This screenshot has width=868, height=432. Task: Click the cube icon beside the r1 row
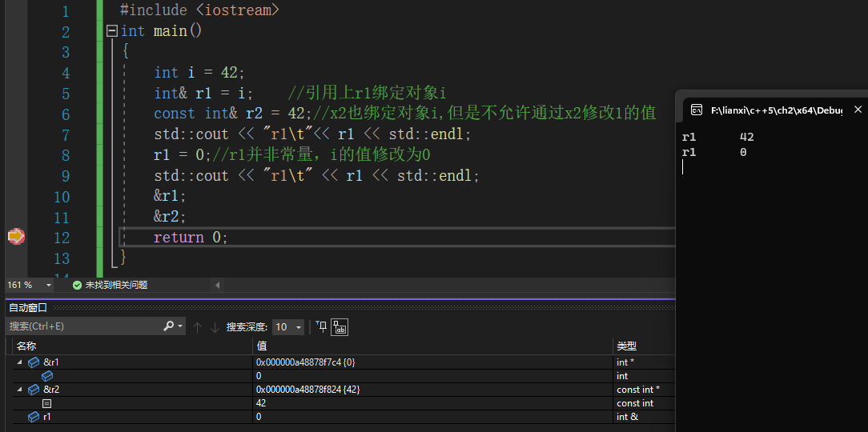point(34,417)
